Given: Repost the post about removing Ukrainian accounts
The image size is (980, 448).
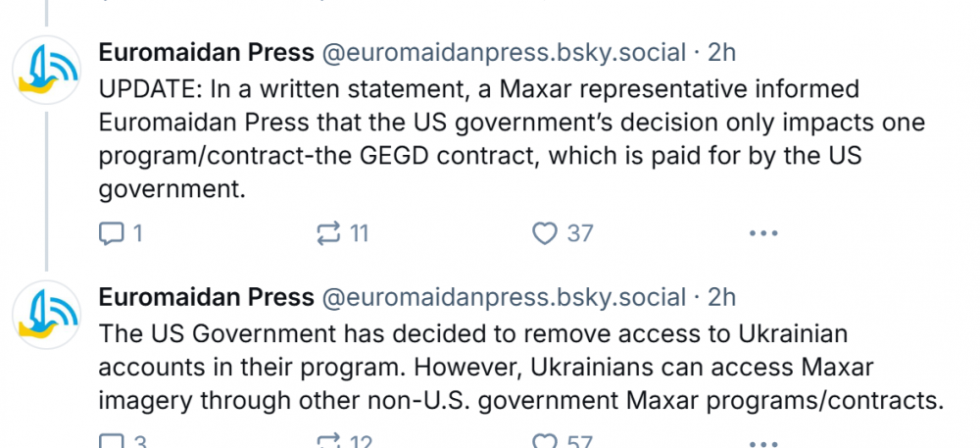Looking at the screenshot, I should pos(328,442).
